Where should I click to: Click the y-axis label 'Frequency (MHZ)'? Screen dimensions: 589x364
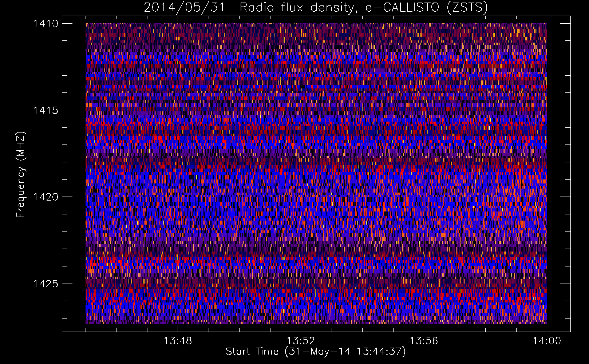click(21, 174)
